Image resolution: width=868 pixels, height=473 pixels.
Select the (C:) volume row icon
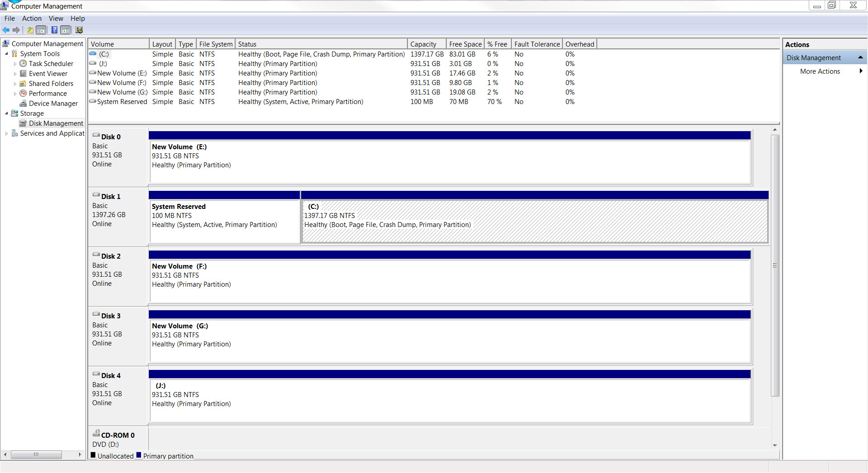click(x=93, y=54)
